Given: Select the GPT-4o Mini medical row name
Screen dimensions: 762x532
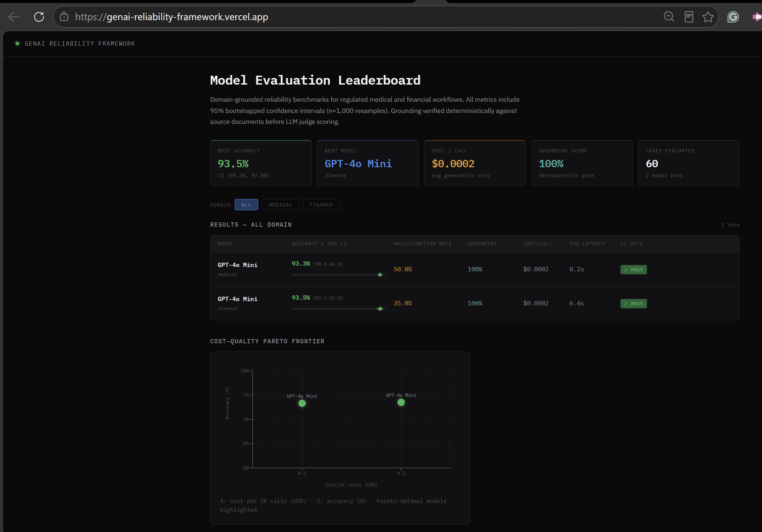Looking at the screenshot, I should [238, 265].
